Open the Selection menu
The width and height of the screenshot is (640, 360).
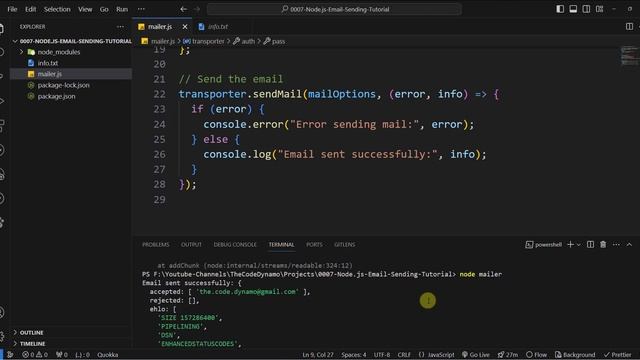point(57,9)
